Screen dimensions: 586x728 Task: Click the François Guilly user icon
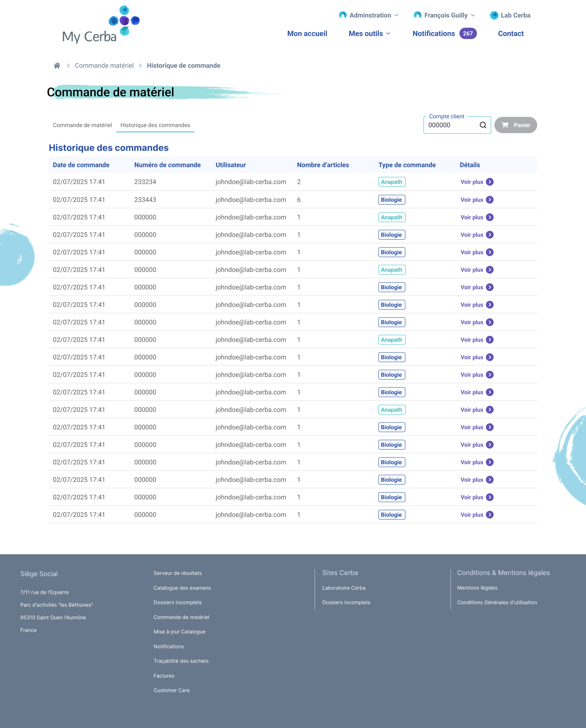418,15
